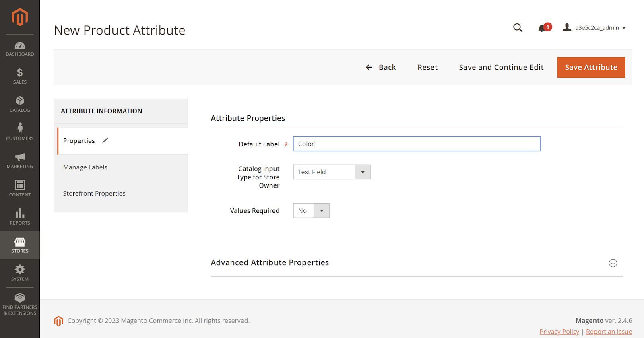The image size is (644, 338).
Task: Click the Magento logo in sidebar
Action: click(x=20, y=17)
